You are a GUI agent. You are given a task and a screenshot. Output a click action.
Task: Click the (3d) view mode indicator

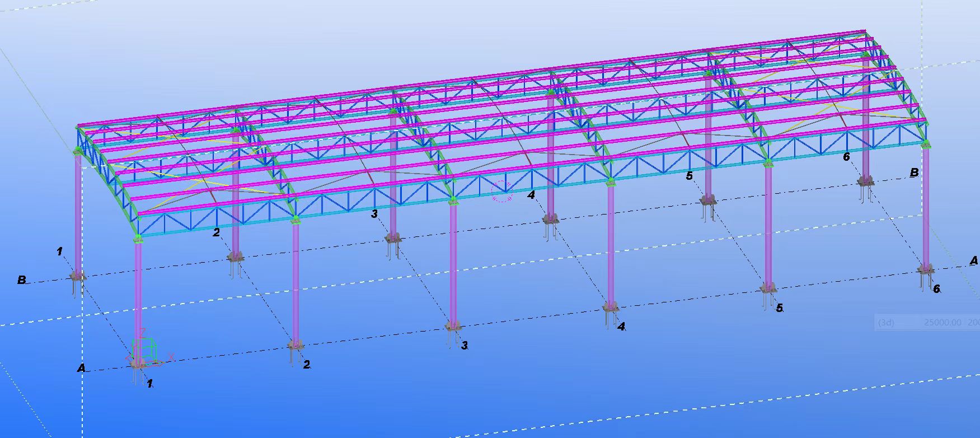click(887, 323)
